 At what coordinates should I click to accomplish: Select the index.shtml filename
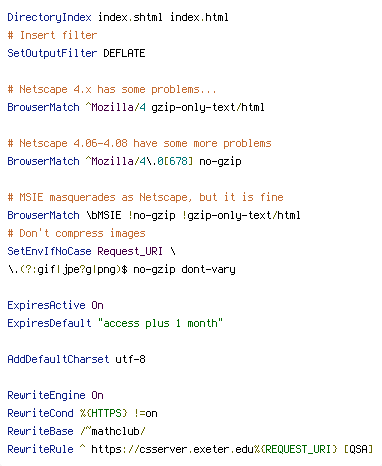coord(130,17)
